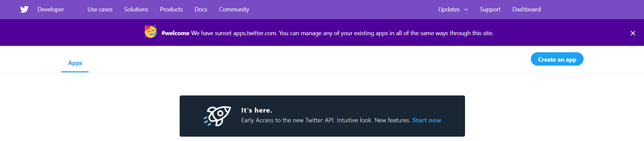
Task: Click the "It's here." heading
Action: point(257,110)
